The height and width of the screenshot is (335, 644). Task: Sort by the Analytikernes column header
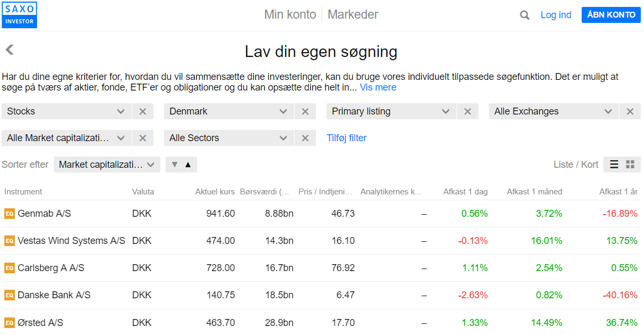(391, 192)
